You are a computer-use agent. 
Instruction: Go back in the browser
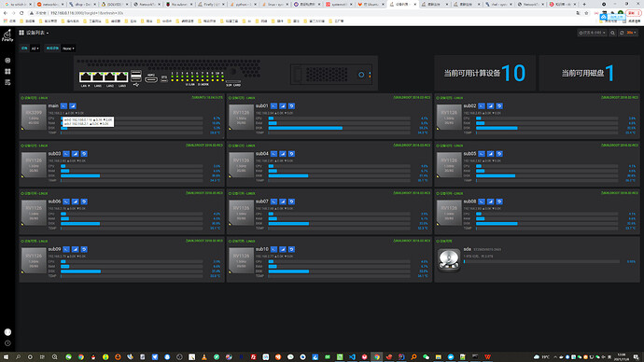tap(6, 13)
